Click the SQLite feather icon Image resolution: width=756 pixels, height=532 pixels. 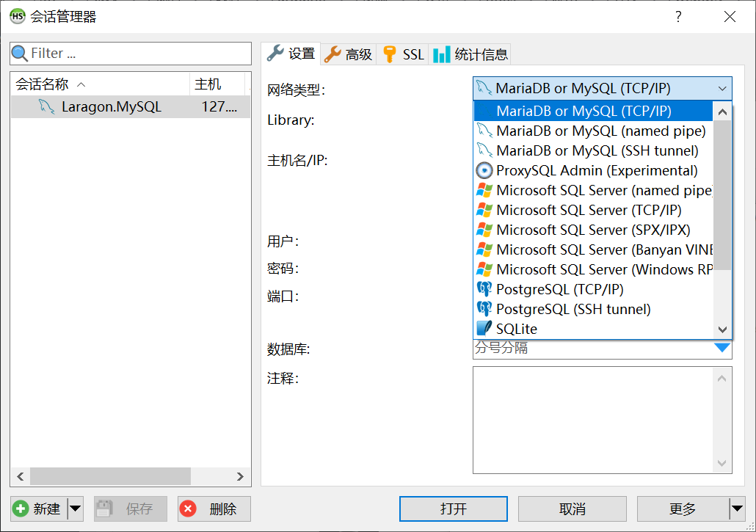coord(484,329)
